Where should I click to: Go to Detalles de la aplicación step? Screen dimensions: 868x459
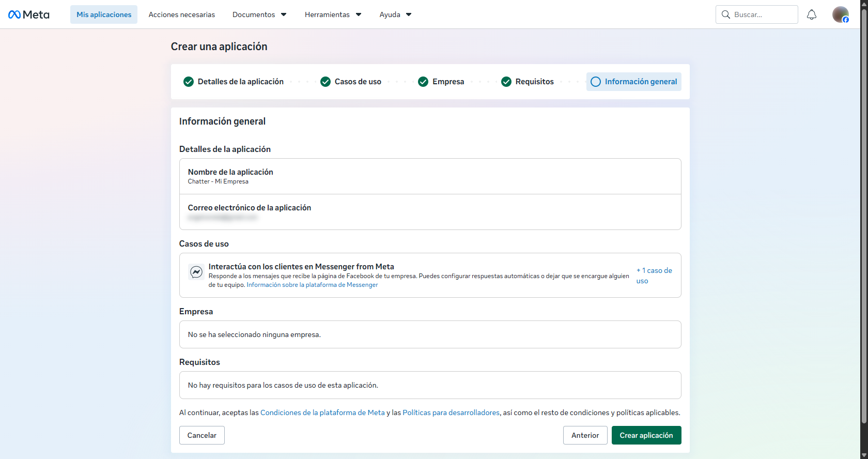[241, 82]
